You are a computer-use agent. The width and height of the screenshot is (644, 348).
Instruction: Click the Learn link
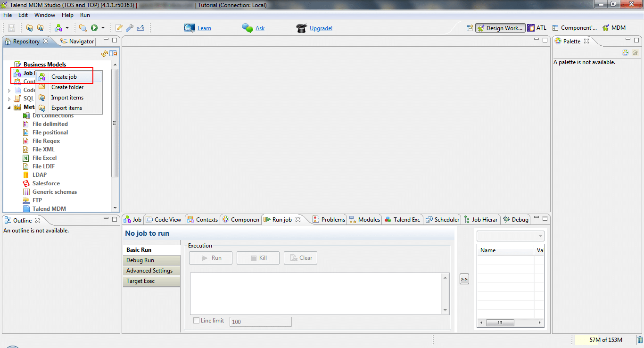(x=204, y=28)
